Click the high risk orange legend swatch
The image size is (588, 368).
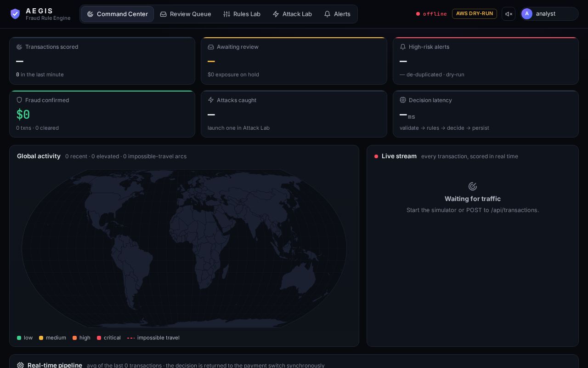coord(75,338)
